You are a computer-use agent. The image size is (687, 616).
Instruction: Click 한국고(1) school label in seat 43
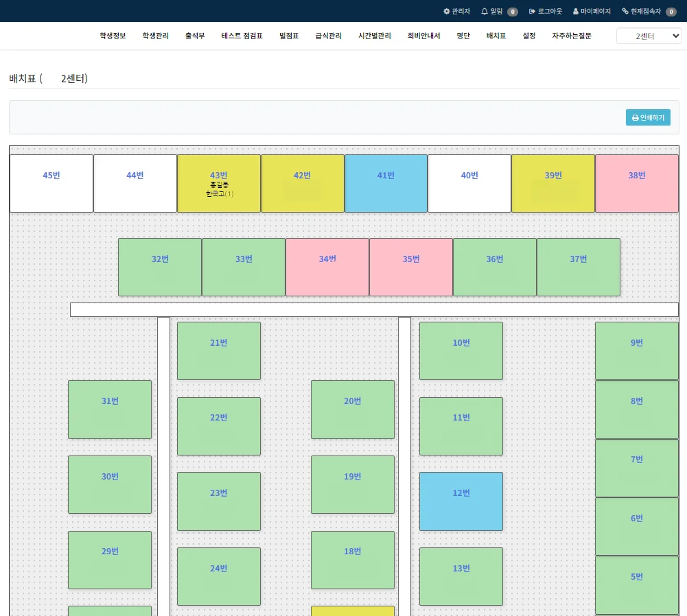220,193
